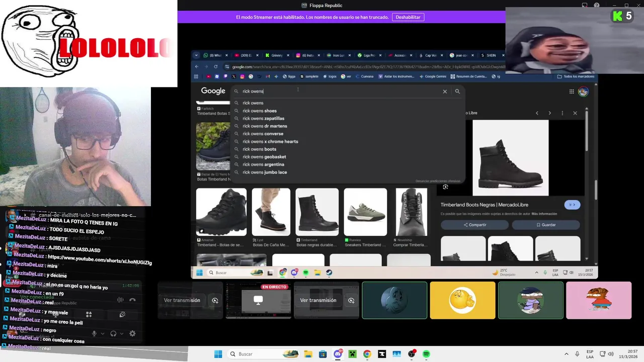Open the Google account avatar

tap(583, 92)
